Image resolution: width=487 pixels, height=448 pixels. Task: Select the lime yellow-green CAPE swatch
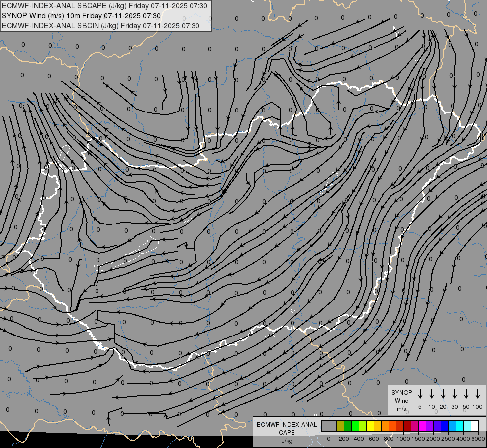(x=363, y=426)
